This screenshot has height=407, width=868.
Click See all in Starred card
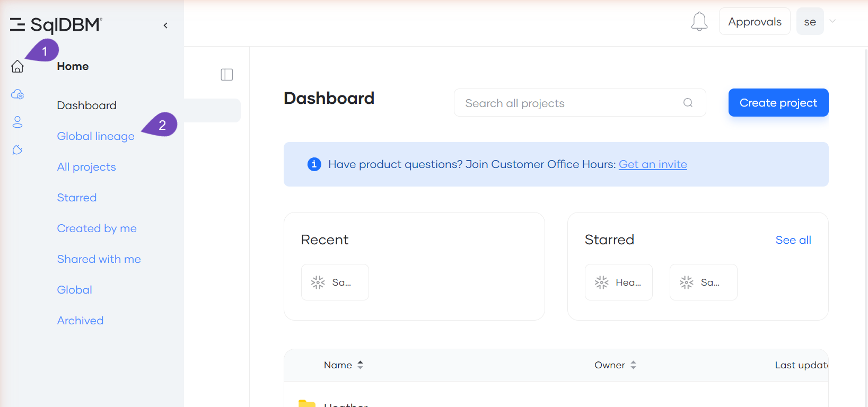793,240
